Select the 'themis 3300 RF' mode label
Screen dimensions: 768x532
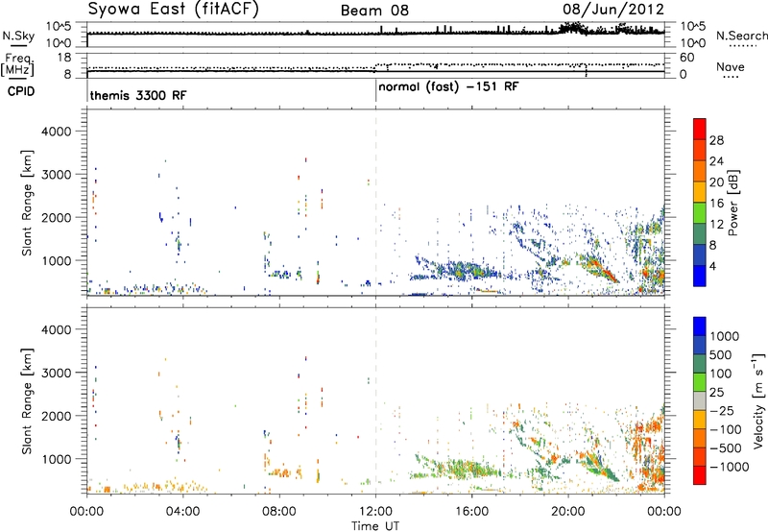[x=138, y=95]
